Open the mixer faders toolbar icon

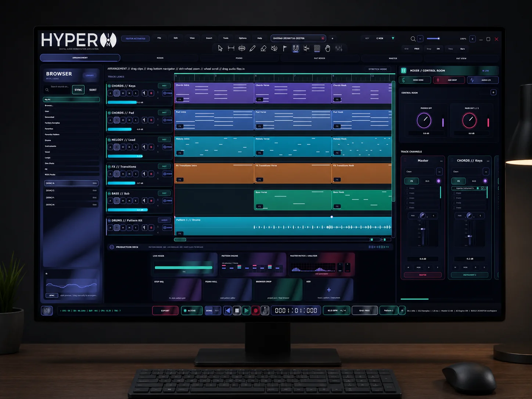(x=339, y=48)
